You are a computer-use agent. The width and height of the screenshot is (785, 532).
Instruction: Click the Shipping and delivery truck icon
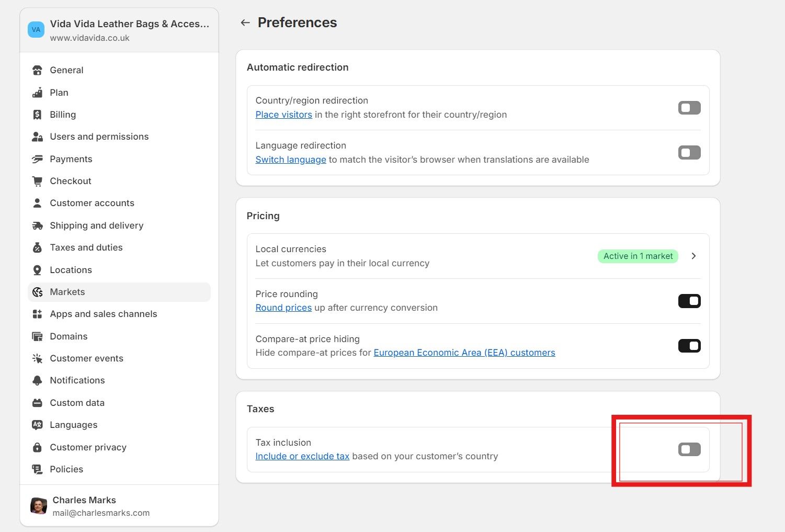(x=37, y=225)
